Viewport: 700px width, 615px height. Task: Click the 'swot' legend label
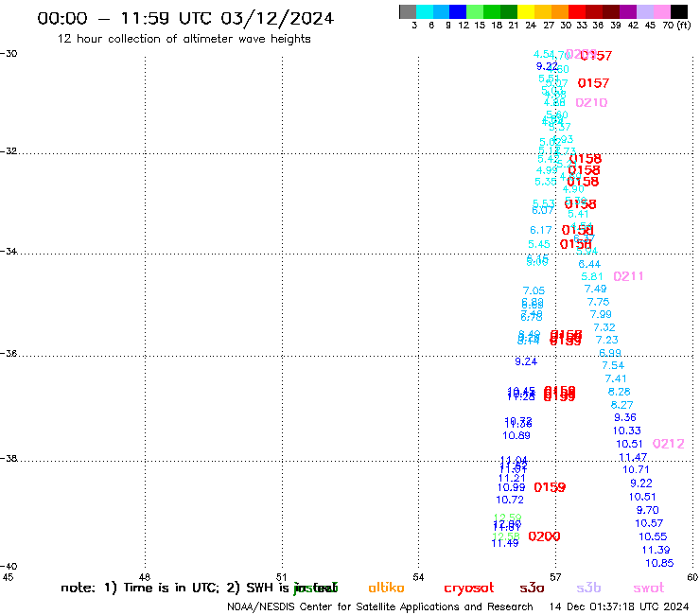tap(649, 588)
